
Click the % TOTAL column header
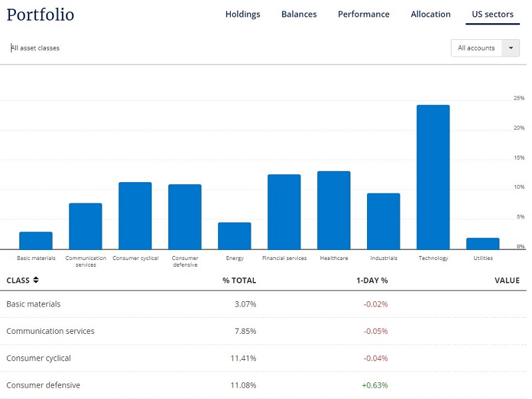click(239, 280)
